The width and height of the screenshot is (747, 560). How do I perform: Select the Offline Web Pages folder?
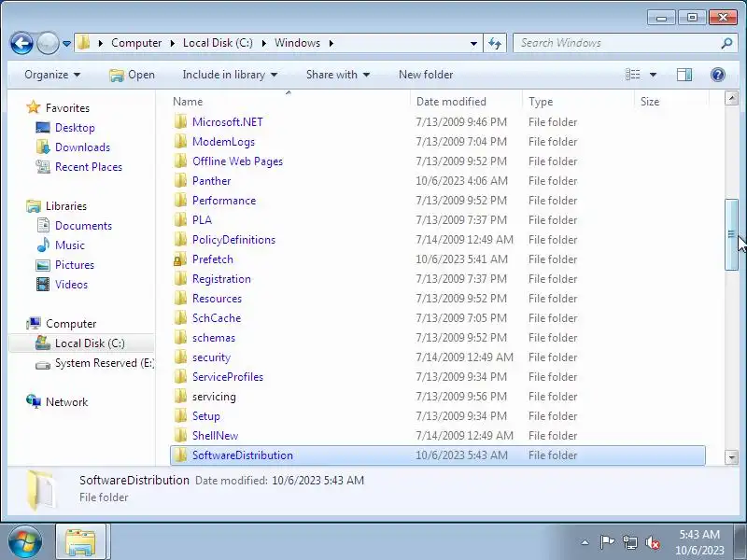point(237,161)
